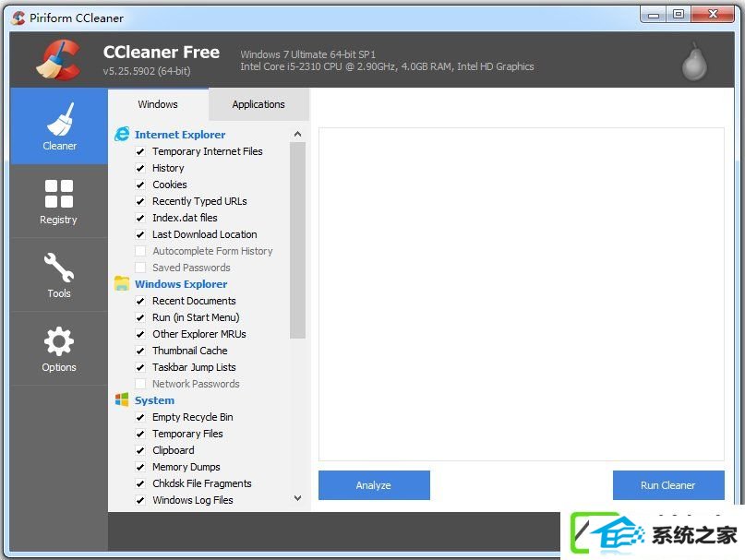Uncheck Temporary Internet Files checkbox

click(140, 151)
